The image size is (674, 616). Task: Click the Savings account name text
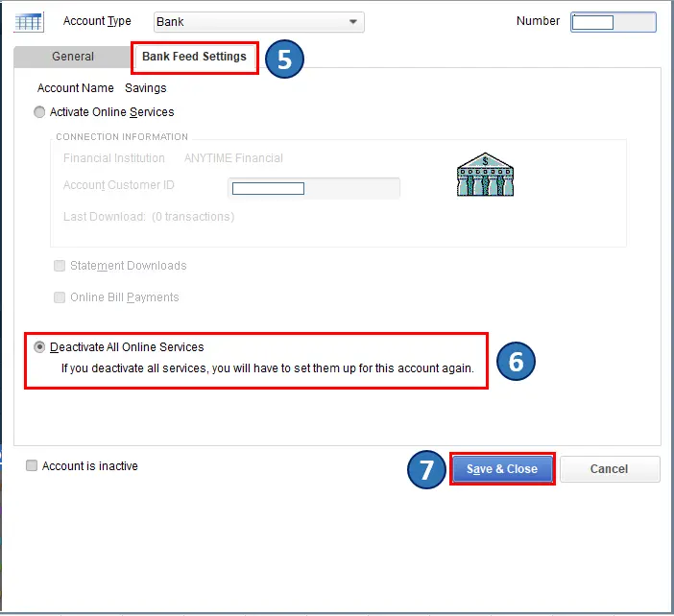click(x=146, y=88)
